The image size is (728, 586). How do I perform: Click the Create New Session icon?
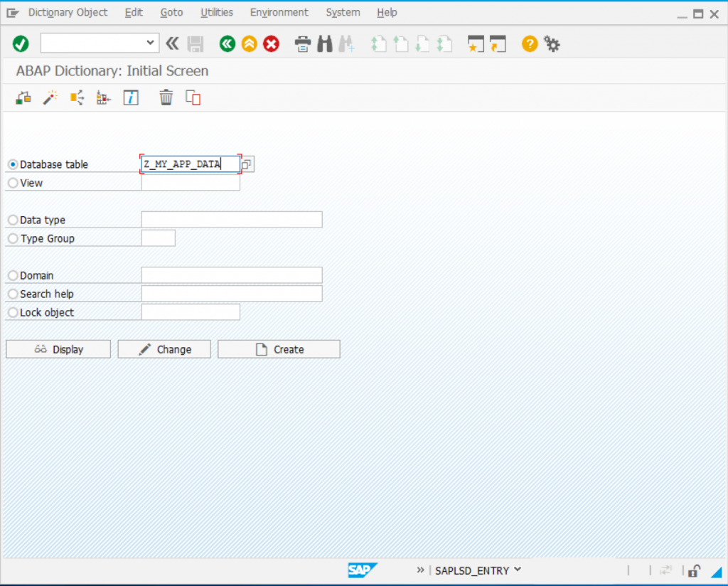pyautogui.click(x=476, y=44)
